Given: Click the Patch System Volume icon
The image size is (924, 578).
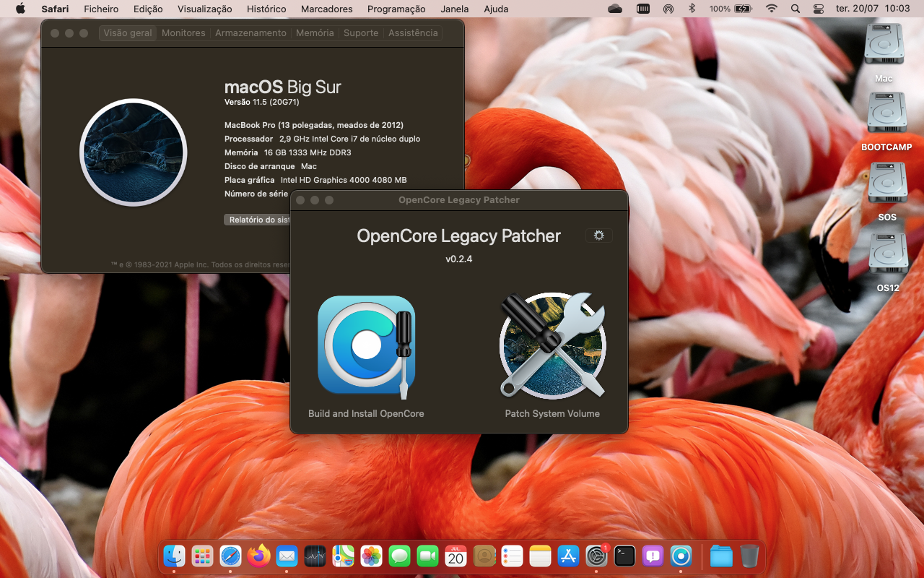Looking at the screenshot, I should click(x=552, y=345).
